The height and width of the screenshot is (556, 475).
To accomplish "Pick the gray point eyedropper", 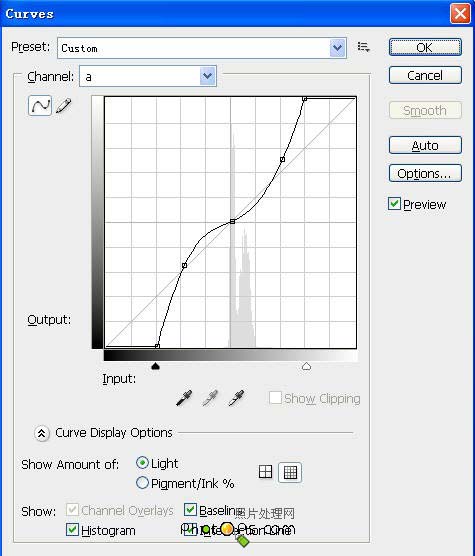I will click(x=210, y=398).
